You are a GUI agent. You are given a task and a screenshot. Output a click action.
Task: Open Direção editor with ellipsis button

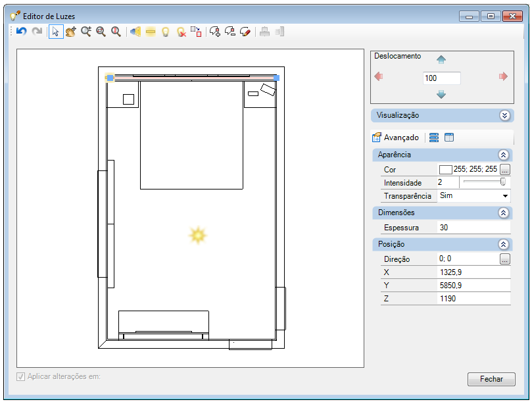pyautogui.click(x=505, y=259)
